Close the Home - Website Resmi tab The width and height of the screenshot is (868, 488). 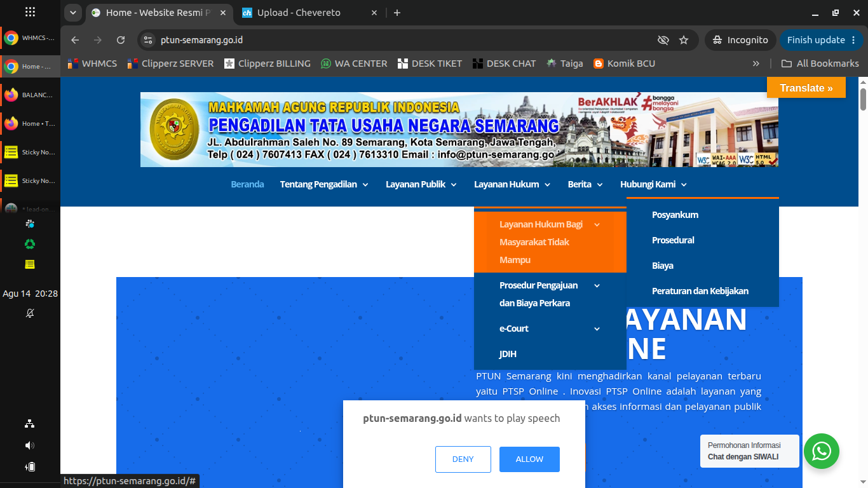tap(223, 13)
